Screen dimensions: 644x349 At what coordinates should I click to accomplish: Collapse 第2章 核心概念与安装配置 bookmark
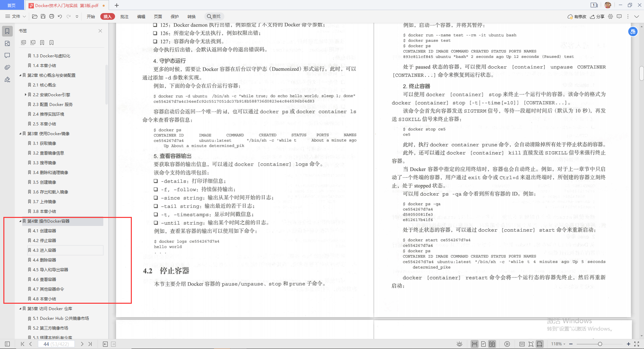[x=20, y=75]
